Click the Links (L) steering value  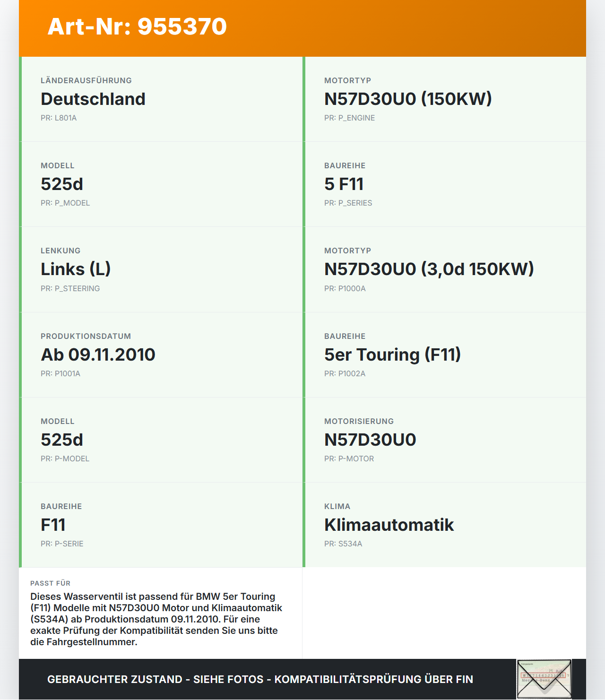point(76,269)
